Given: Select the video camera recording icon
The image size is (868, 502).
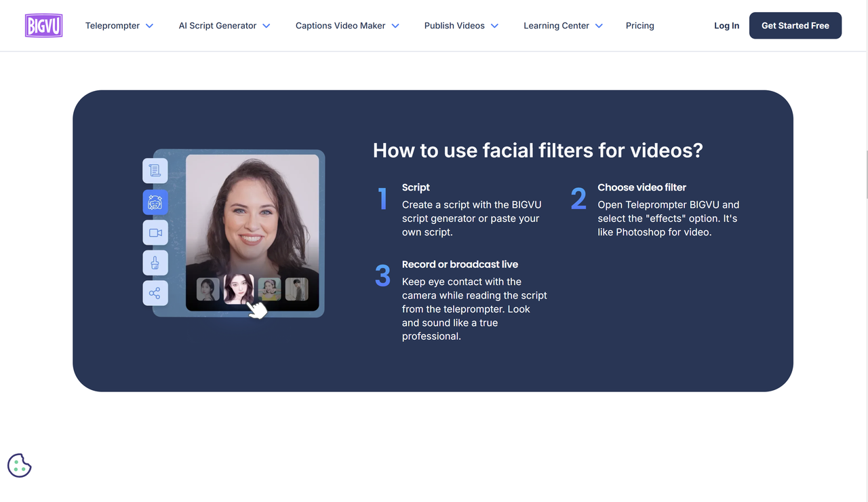Looking at the screenshot, I should pos(155,232).
